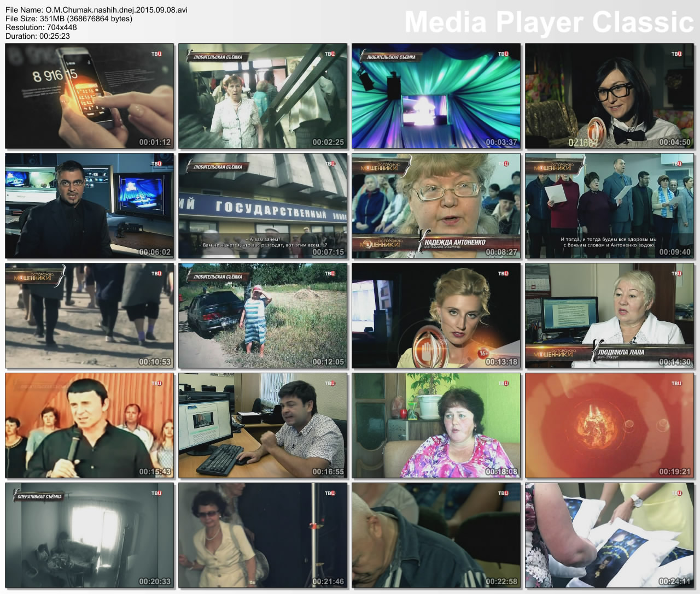Open the blue stage thumbnail at 00:03:37
The width and height of the screenshot is (700, 594).
pos(436,96)
